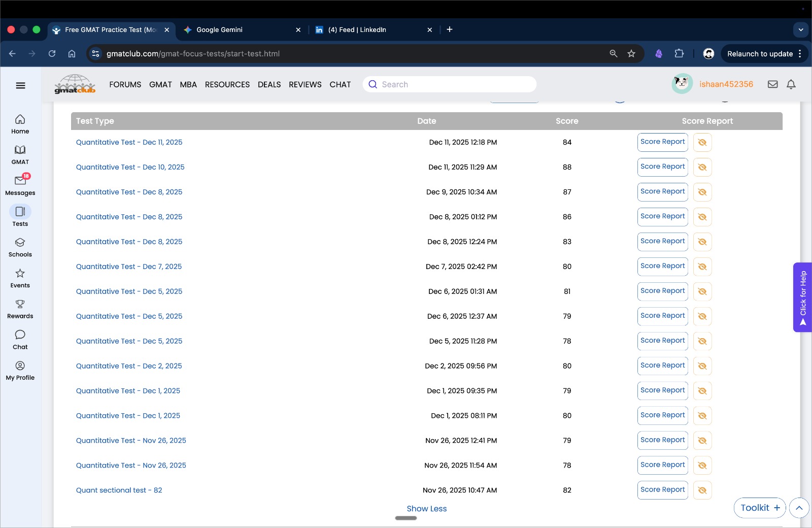Viewport: 812px width, 528px height.
Task: Open Score Report for Dec 7, 2025 test
Action: 662,266
